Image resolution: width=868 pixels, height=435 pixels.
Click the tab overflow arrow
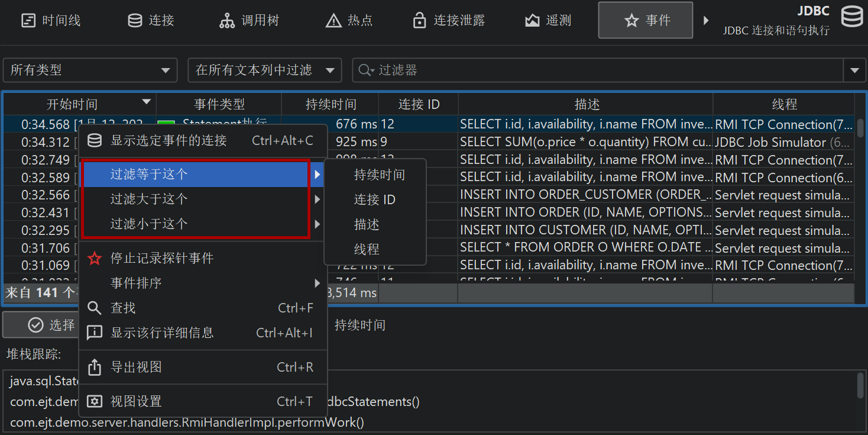(x=705, y=21)
